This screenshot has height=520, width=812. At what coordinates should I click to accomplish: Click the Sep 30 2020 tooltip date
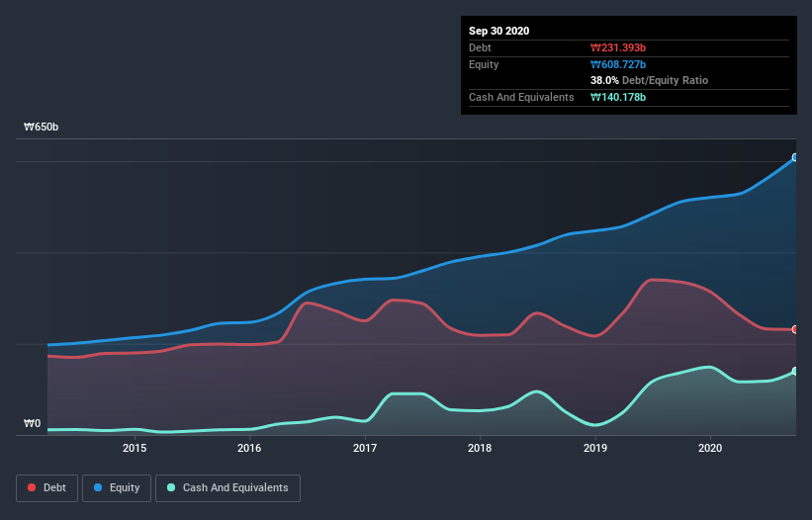[x=499, y=31]
